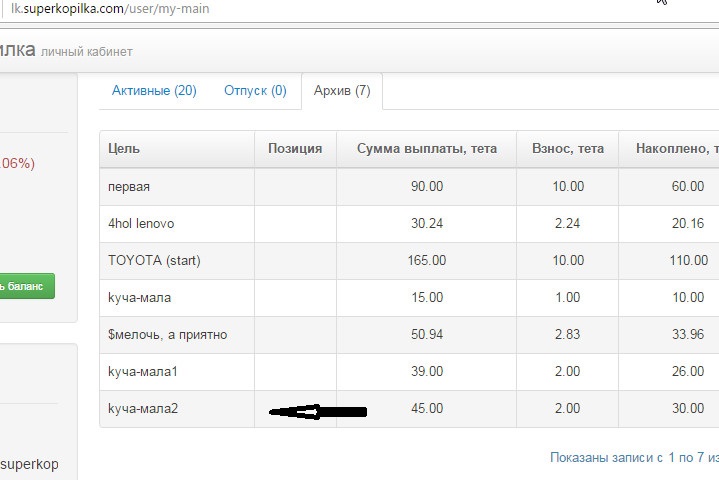719x480 pixels.
Task: Select the $мелочь, а приятно row
Action: click(167, 335)
